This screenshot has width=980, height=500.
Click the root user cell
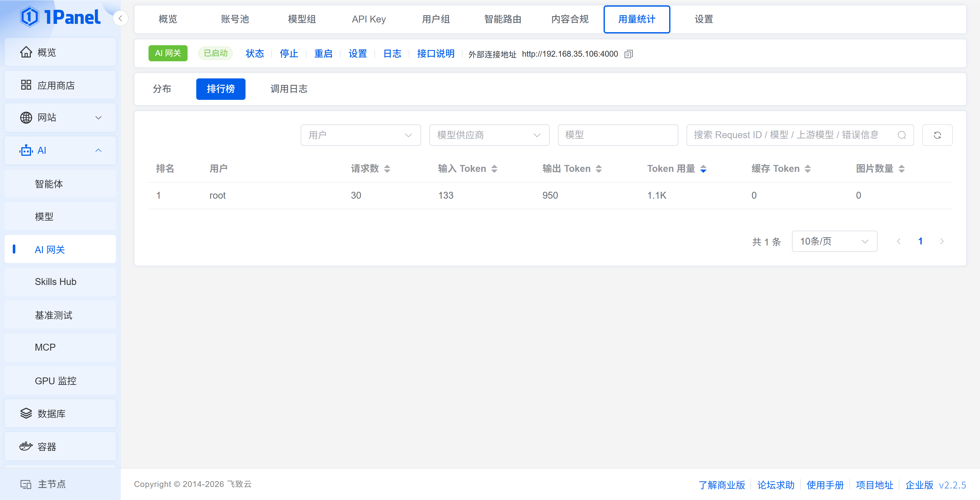pyautogui.click(x=218, y=196)
